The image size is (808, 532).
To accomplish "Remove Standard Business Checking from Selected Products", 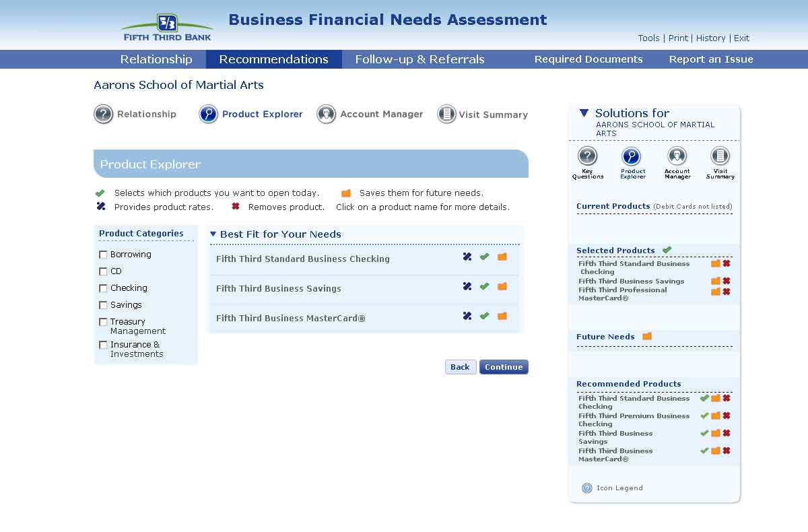I will point(727,264).
